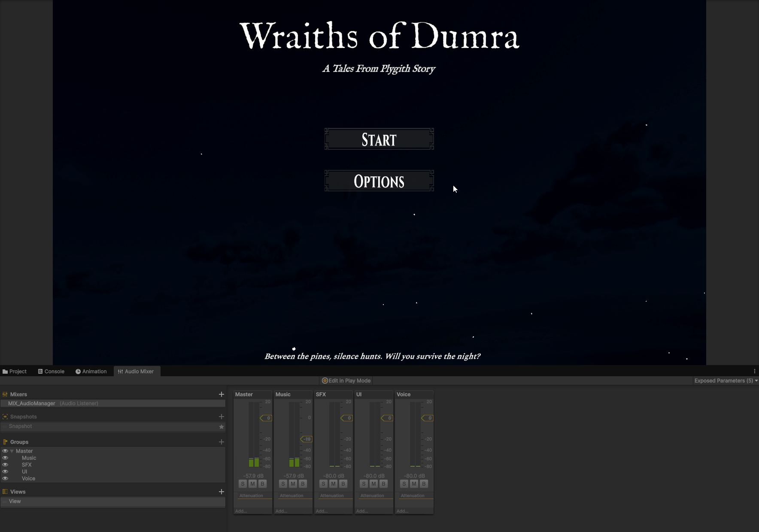Toggle visibility of the Music group

pyautogui.click(x=5, y=458)
